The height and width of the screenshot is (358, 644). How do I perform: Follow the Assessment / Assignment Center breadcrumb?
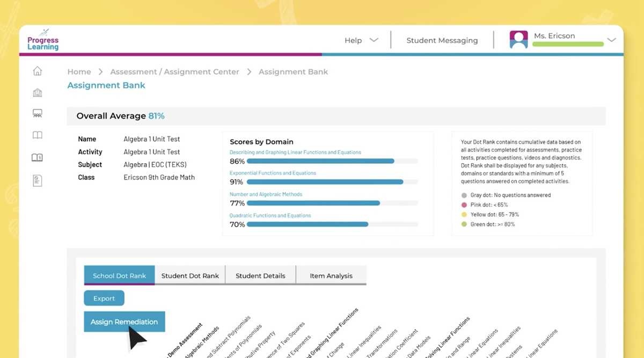point(174,71)
